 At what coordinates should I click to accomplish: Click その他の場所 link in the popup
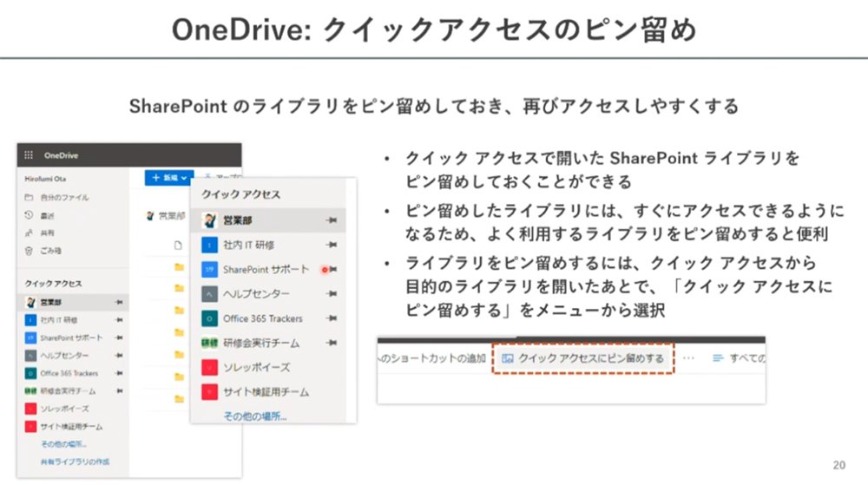click(254, 416)
